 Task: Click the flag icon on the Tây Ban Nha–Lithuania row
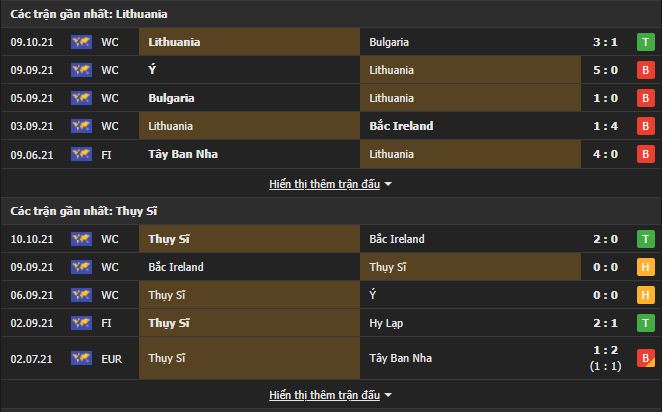(81, 155)
